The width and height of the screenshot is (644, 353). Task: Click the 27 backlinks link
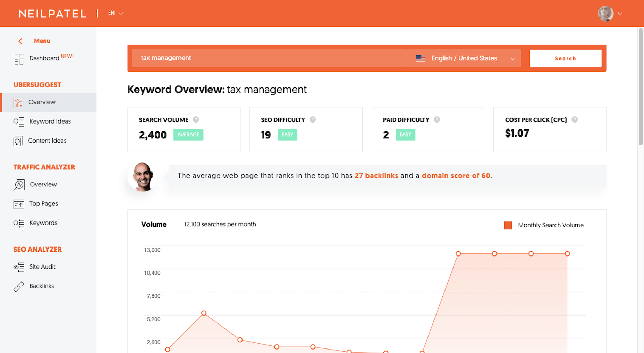tap(376, 176)
